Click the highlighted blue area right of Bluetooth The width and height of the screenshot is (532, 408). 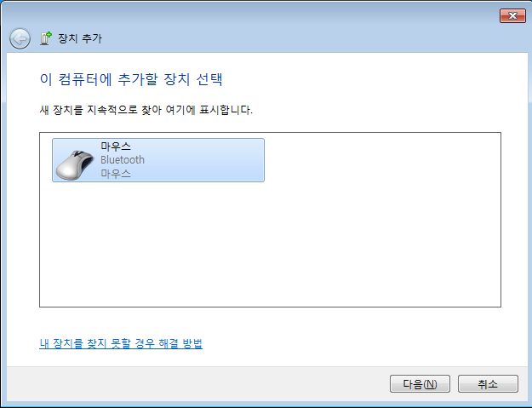pos(203,160)
